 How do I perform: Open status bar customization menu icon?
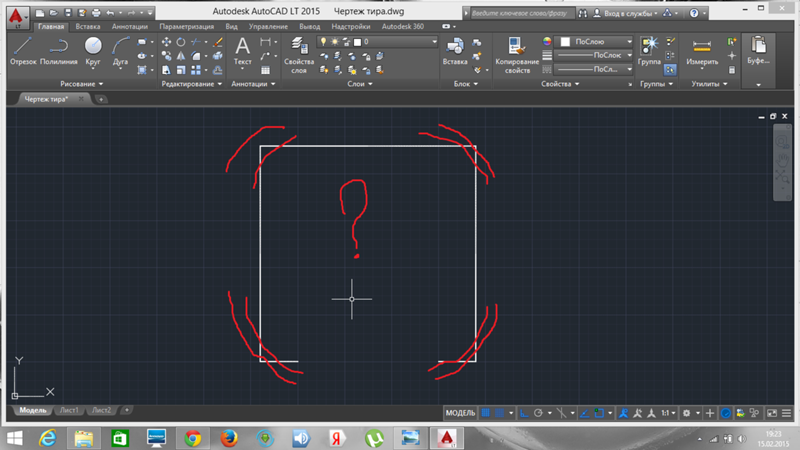[786, 413]
